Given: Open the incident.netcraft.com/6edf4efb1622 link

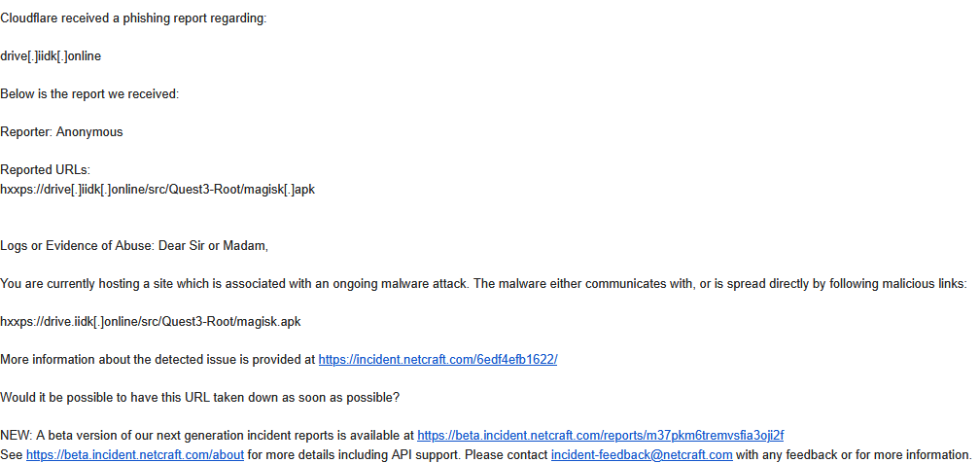Looking at the screenshot, I should (437, 360).
